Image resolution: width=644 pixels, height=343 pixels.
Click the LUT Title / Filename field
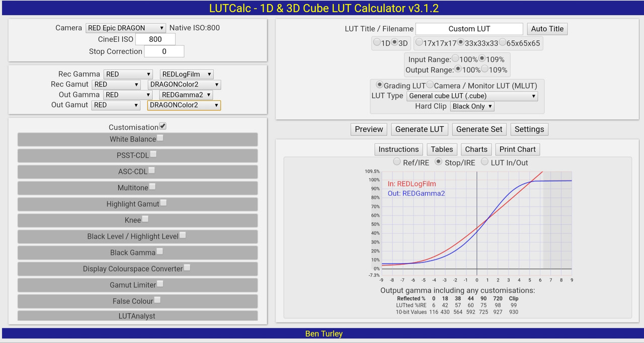pos(469,29)
